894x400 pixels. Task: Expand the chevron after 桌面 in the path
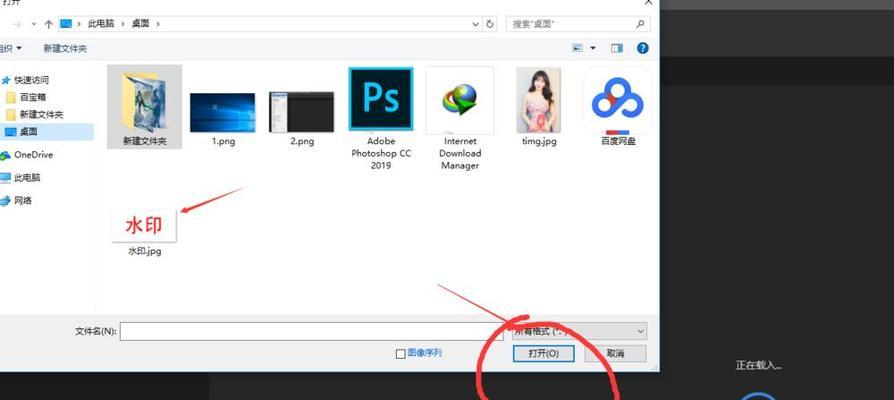158,24
